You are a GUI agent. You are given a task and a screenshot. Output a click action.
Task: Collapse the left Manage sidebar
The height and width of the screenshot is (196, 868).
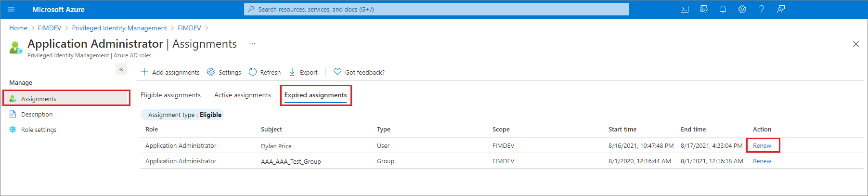[121, 69]
